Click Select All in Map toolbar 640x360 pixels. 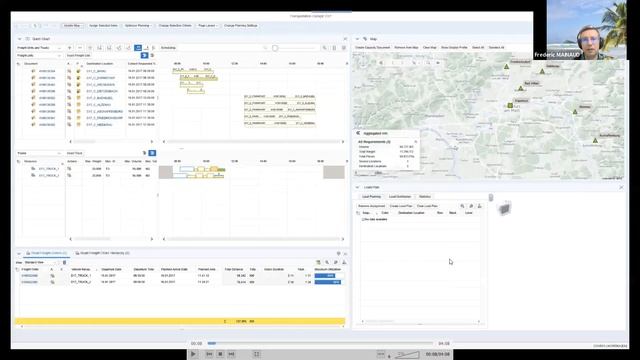[478, 48]
